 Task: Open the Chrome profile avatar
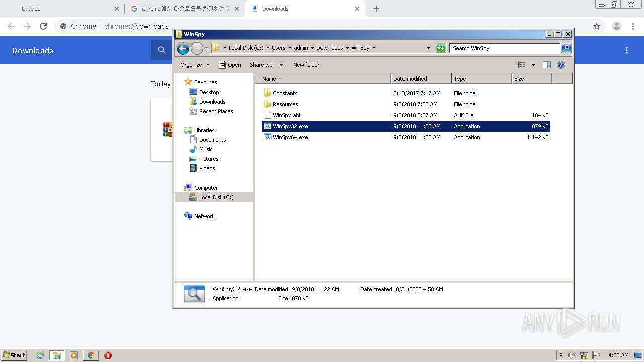[617, 26]
